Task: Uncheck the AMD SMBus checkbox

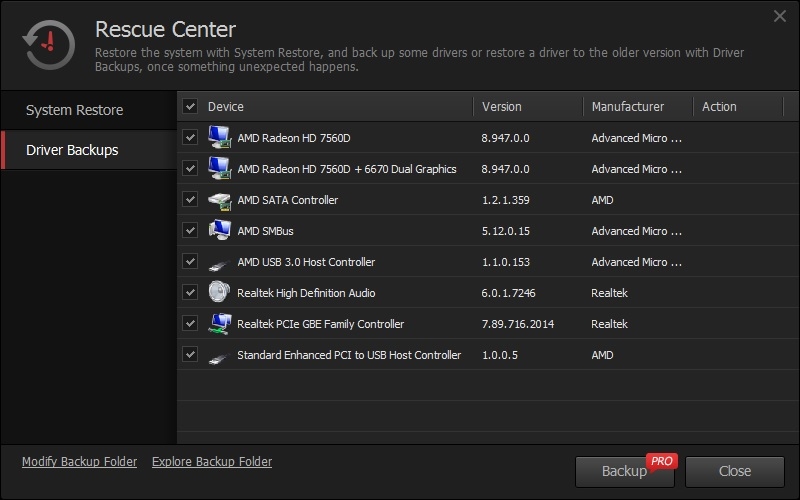Action: pos(190,231)
